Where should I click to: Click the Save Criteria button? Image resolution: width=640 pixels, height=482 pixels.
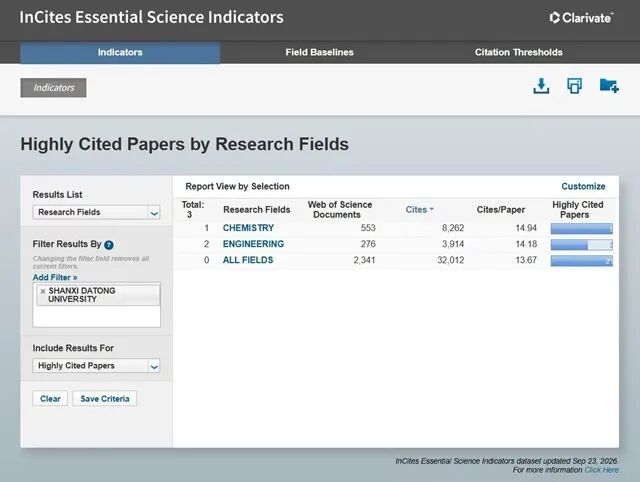(x=105, y=399)
